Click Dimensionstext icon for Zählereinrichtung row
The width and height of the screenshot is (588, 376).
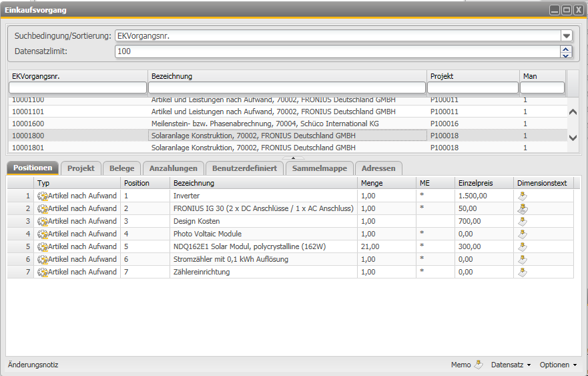(523, 272)
